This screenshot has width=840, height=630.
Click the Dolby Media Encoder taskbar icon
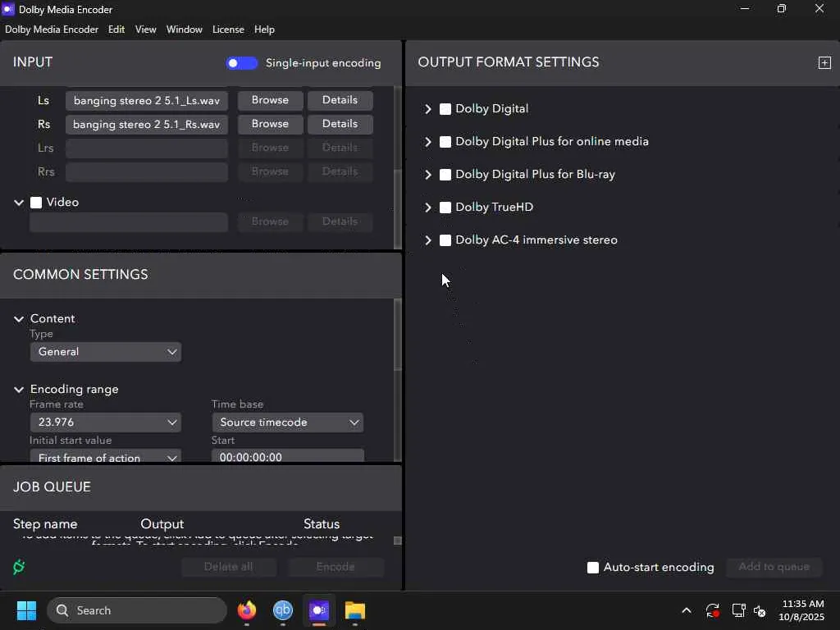[319, 610]
